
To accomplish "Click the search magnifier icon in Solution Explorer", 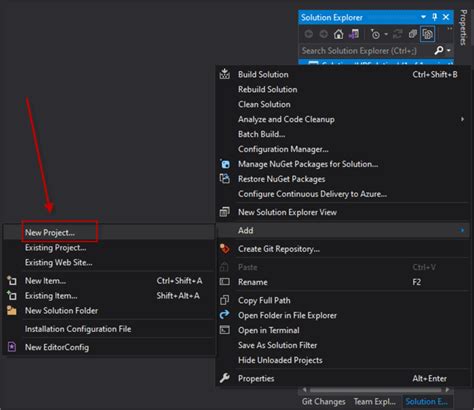I will 439,51.
